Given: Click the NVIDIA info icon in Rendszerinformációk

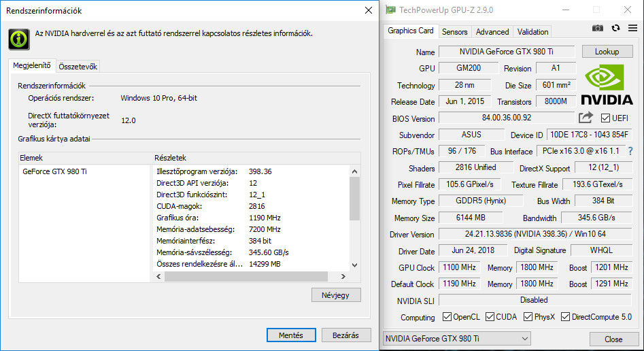Looking at the screenshot, I should coord(19,39).
